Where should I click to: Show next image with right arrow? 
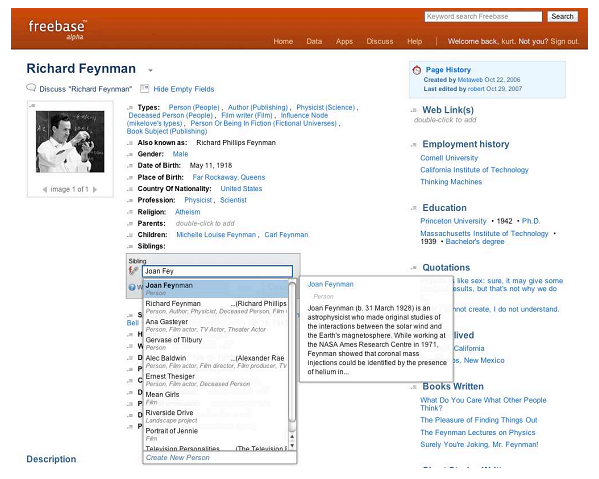click(x=95, y=189)
